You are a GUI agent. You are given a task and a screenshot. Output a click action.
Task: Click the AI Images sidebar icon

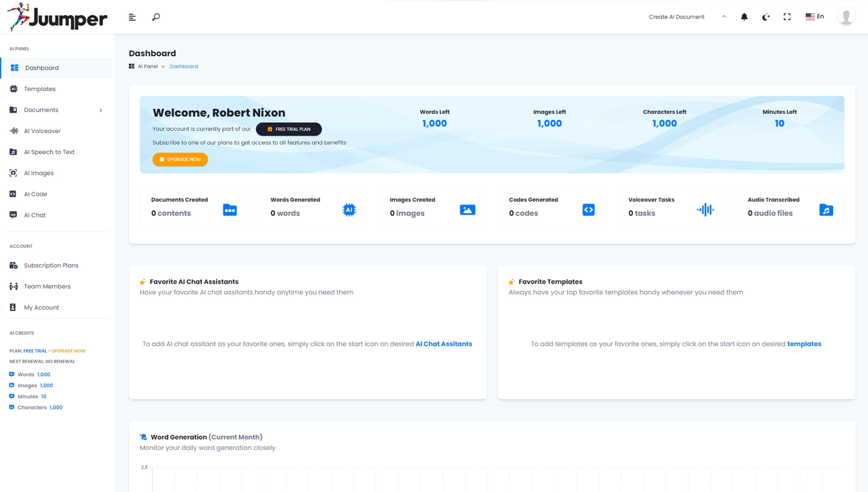pos(13,173)
